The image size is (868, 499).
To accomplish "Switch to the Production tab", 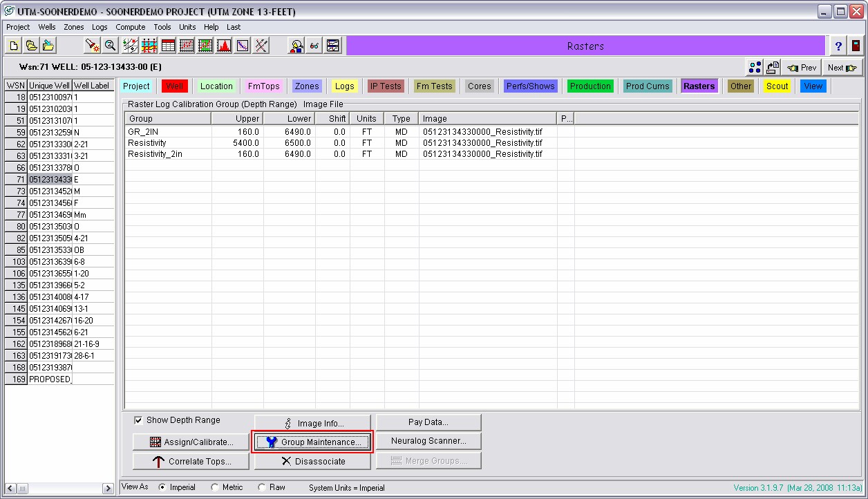I will click(x=589, y=86).
